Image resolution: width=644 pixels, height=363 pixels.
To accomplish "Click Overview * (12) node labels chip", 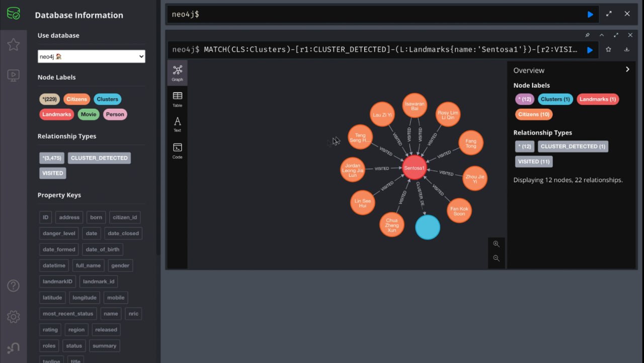I will click(x=524, y=99).
